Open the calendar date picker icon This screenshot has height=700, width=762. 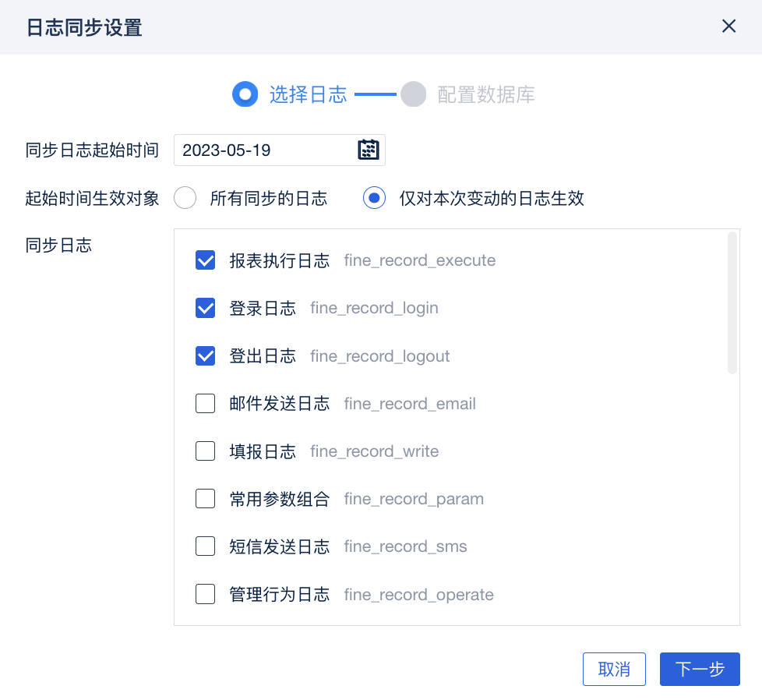[369, 150]
